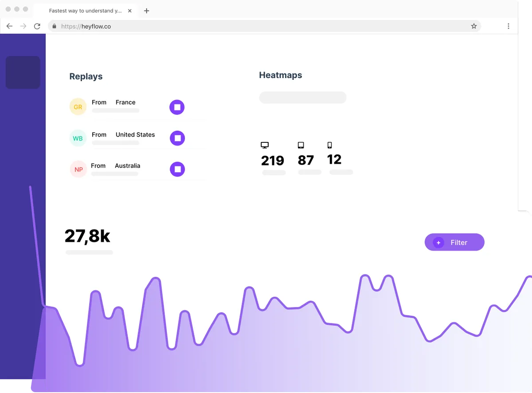
Task: Click the browser back arrow
Action: [9, 26]
